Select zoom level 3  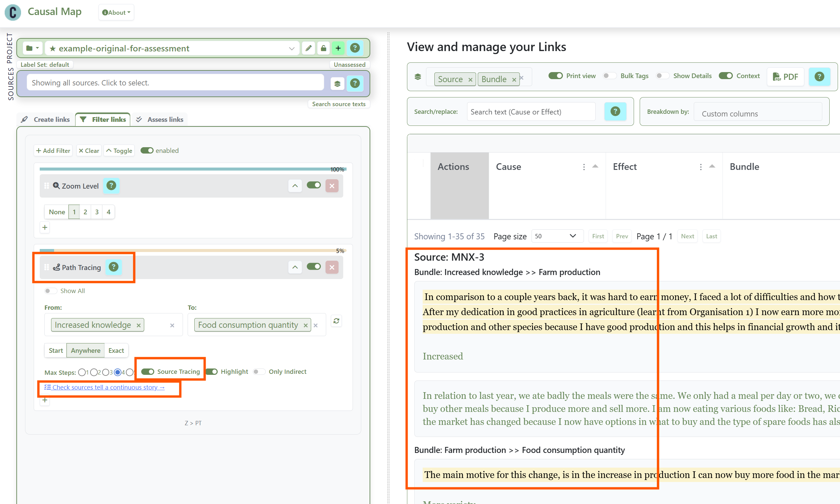(x=97, y=212)
